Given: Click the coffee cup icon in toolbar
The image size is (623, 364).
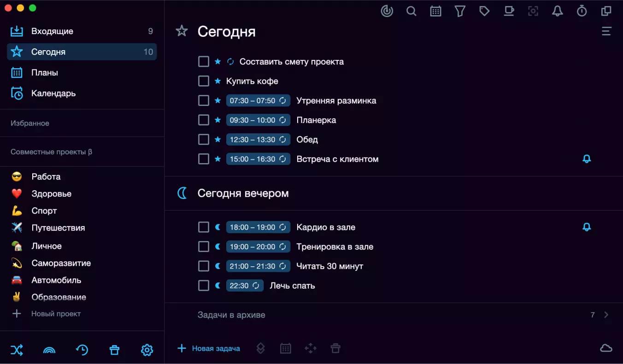Looking at the screenshot, I should pos(509,11).
